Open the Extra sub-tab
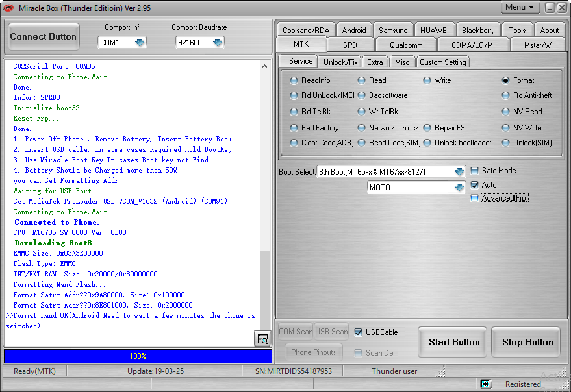The height and width of the screenshot is (392, 571). 375,62
